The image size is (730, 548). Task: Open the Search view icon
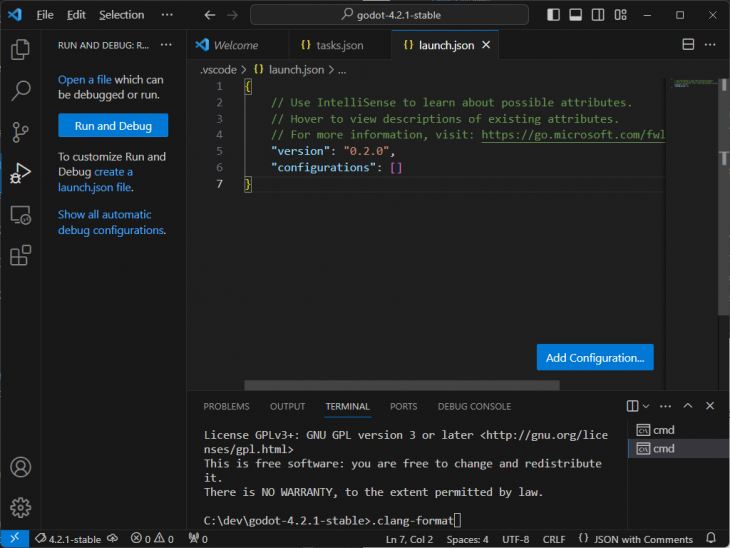20,91
